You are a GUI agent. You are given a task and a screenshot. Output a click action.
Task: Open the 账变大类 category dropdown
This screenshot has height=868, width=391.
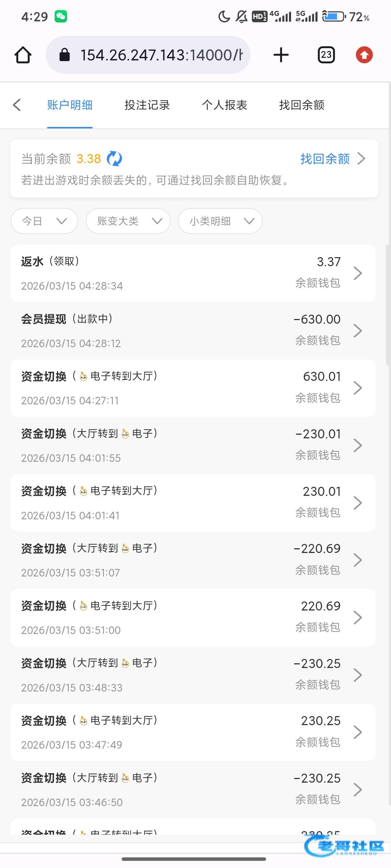click(x=128, y=221)
